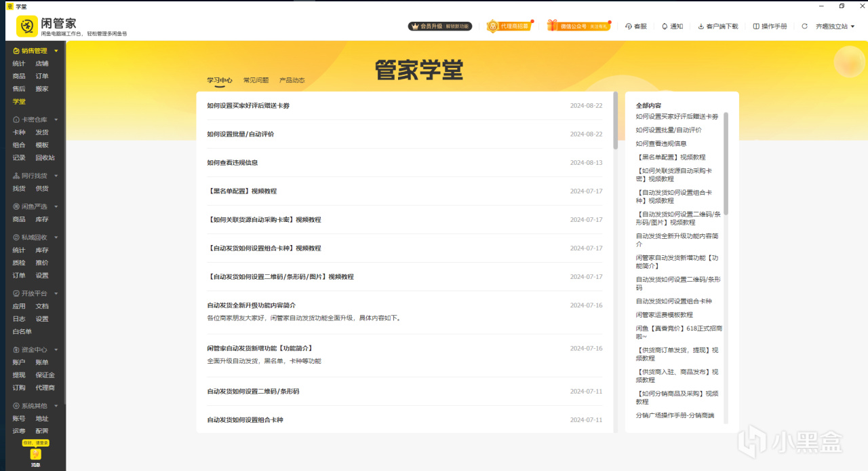
Task: Open article 如何设置买家好评后赠送卡券 in main list
Action: [248, 106]
